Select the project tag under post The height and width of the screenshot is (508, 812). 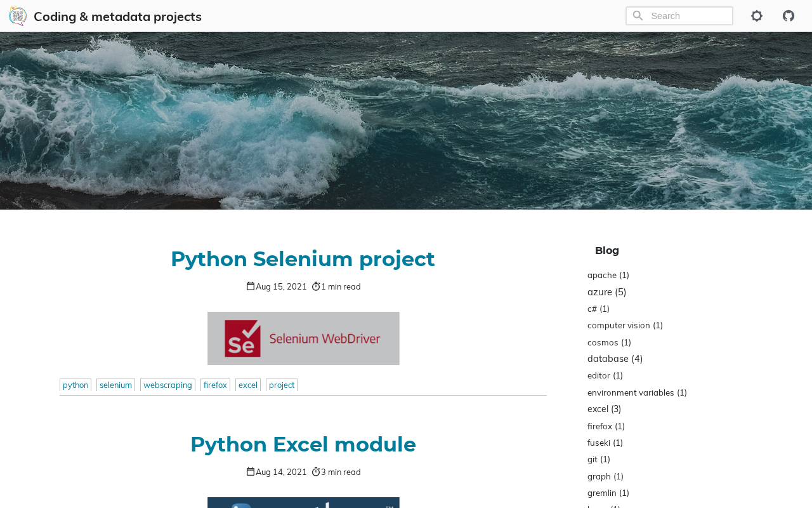pos(282,385)
